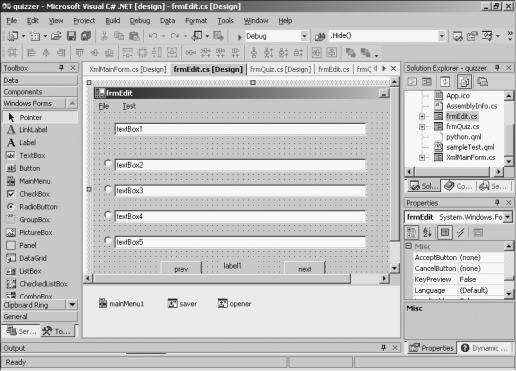The height and width of the screenshot is (371, 516).
Task: Select radio button beside textBox2
Action: 107,163
